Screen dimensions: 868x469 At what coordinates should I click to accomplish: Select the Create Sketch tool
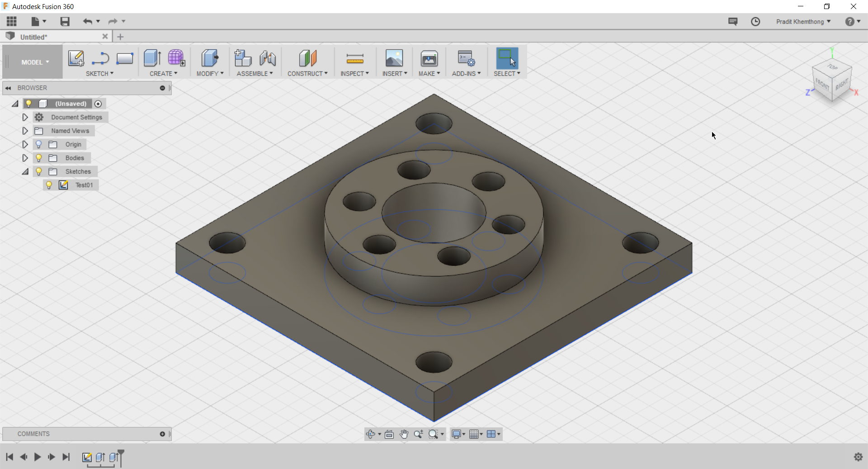(75, 58)
